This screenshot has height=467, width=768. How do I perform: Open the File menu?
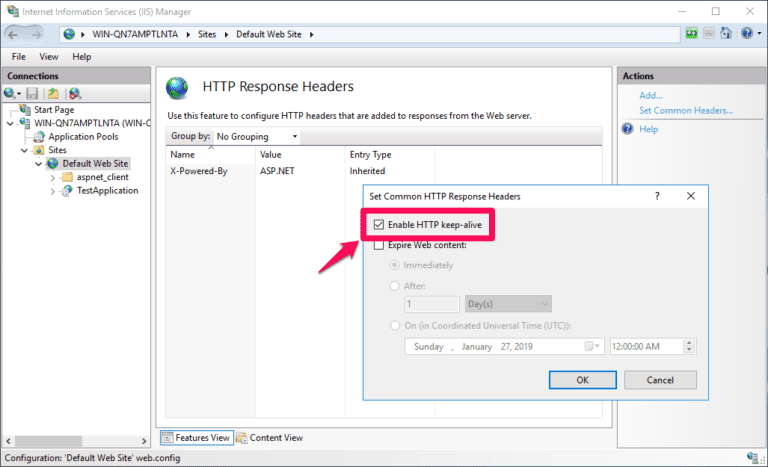[x=19, y=57]
